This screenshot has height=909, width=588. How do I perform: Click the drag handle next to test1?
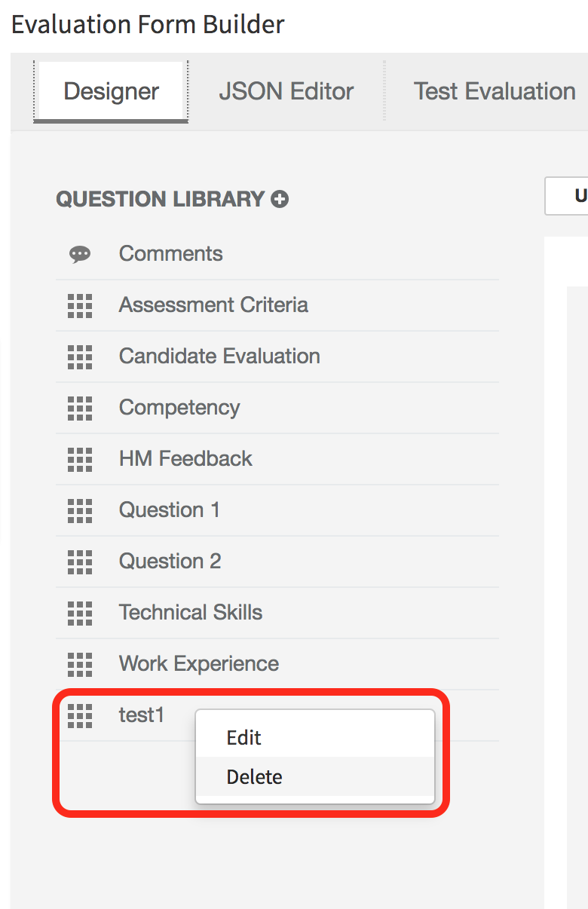click(79, 716)
